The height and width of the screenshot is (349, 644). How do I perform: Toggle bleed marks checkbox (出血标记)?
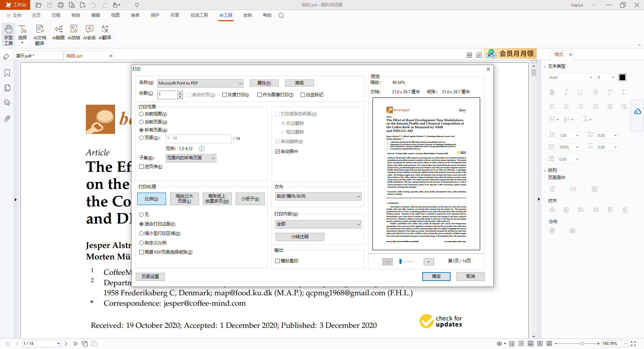(x=312, y=95)
